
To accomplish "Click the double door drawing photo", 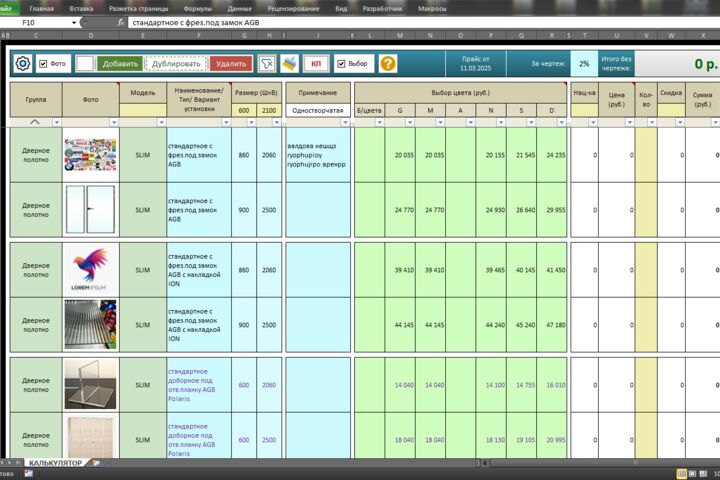I will (90, 210).
